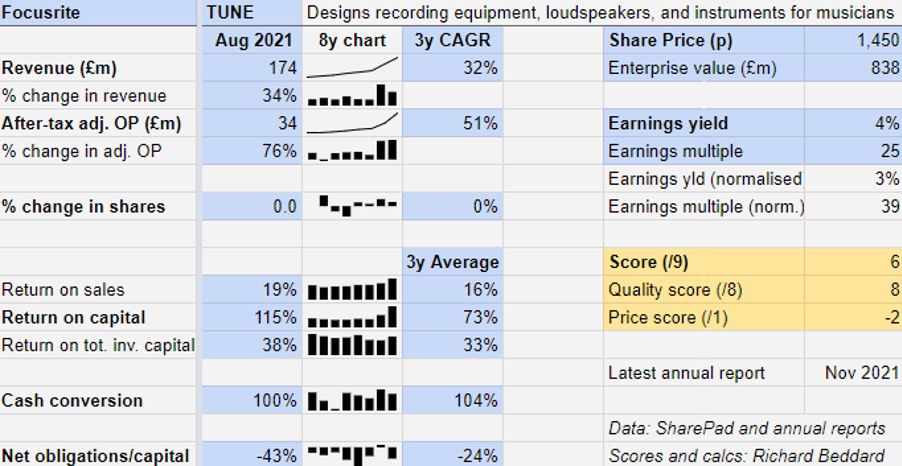
Task: Click the After-tax adj. OP (£m) label
Action: click(x=91, y=123)
